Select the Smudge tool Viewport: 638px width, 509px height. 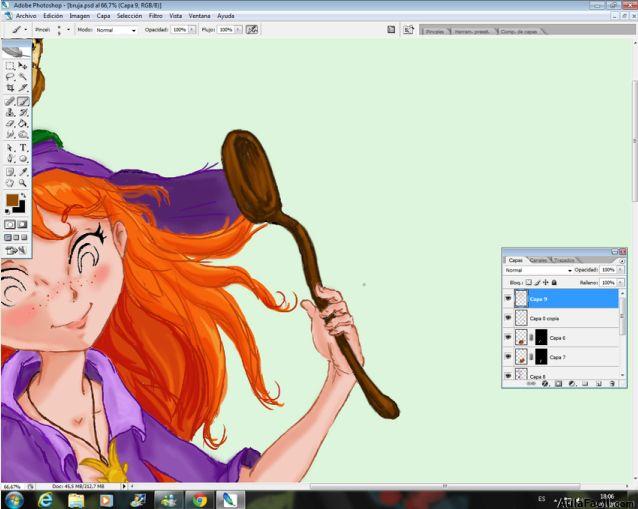coord(10,134)
